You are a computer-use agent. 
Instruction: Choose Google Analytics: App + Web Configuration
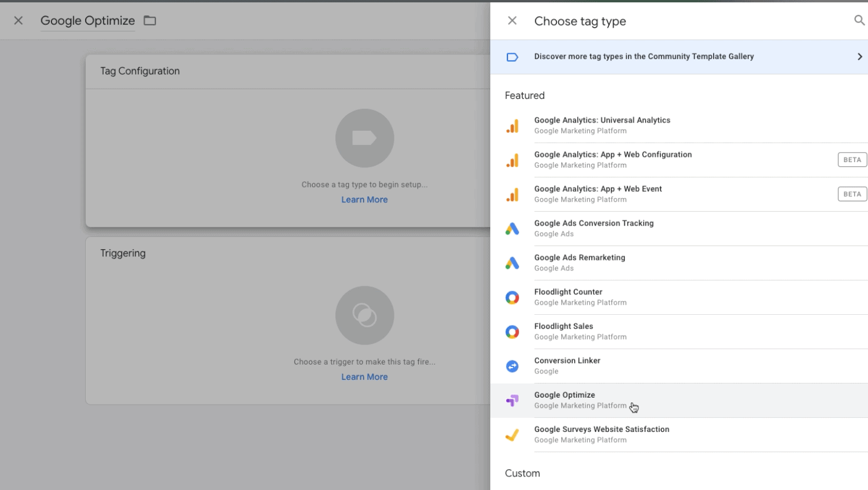[679, 160]
